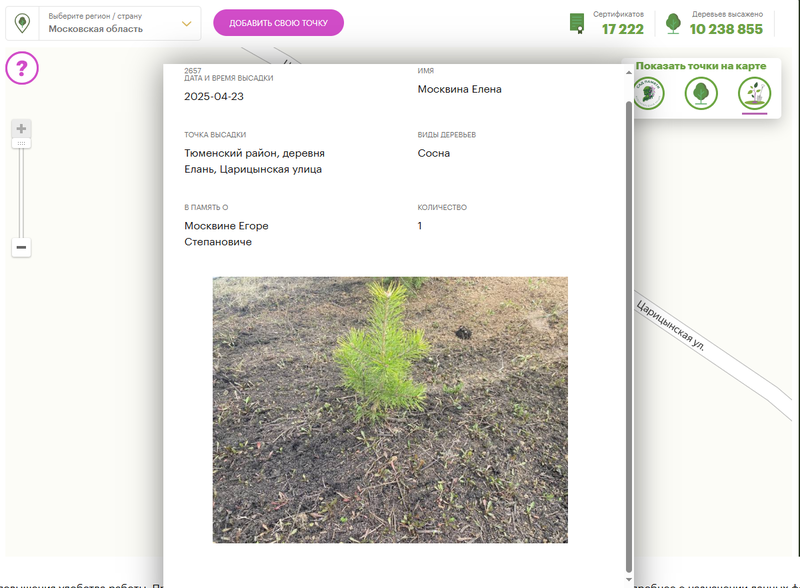Click 'Добавить свою точку' button
The height and width of the screenshot is (588, 800).
coord(278,23)
